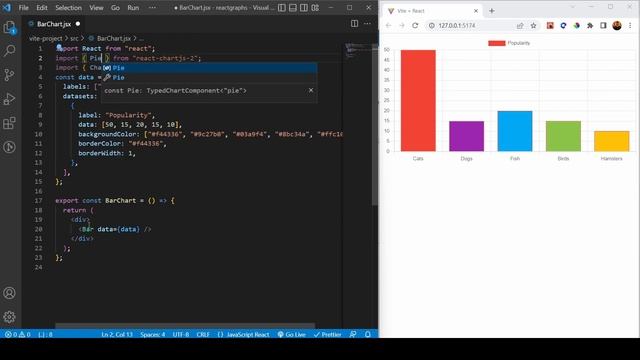Open Chrome three-dot menu

[630, 25]
